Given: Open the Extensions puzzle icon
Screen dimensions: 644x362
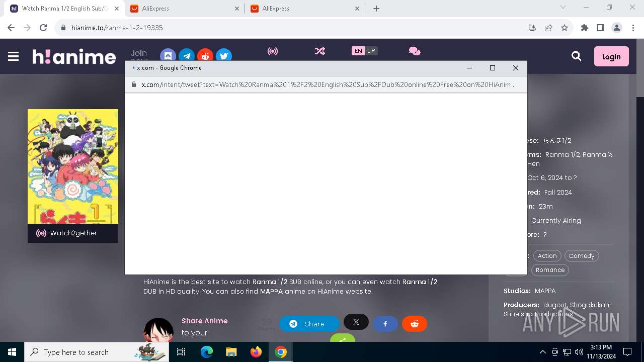Looking at the screenshot, I should [x=585, y=28].
